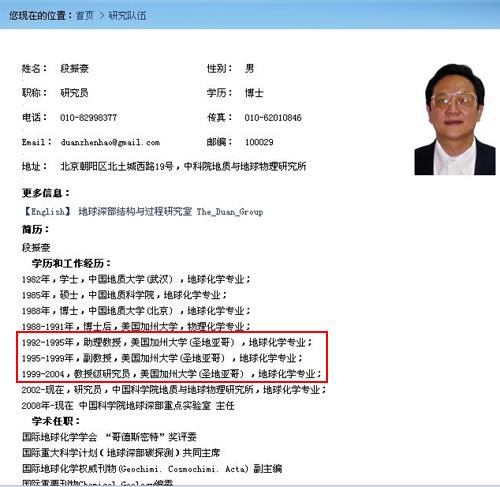The image size is (500, 487).
Task: Click the 国际重大科学计划 共同主席 line
Action: [121, 453]
